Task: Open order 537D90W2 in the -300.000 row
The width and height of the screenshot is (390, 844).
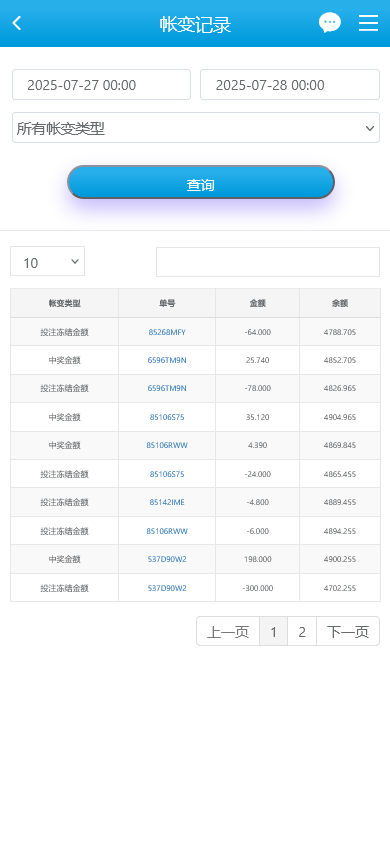Action: click(167, 588)
